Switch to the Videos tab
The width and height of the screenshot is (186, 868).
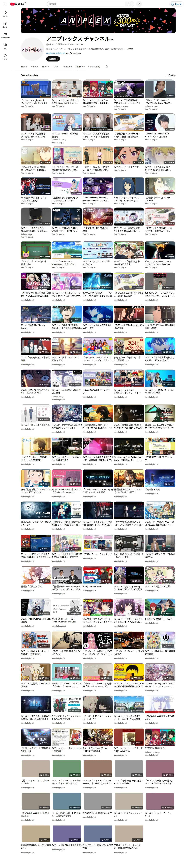coord(35,67)
